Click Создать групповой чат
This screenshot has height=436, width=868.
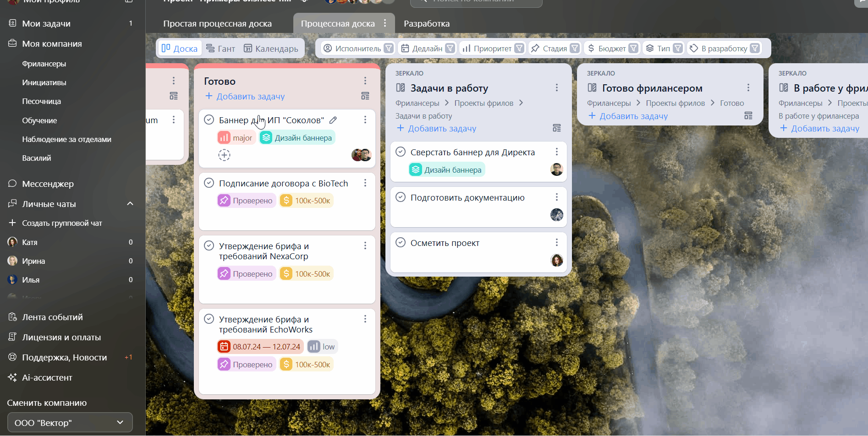(62, 223)
